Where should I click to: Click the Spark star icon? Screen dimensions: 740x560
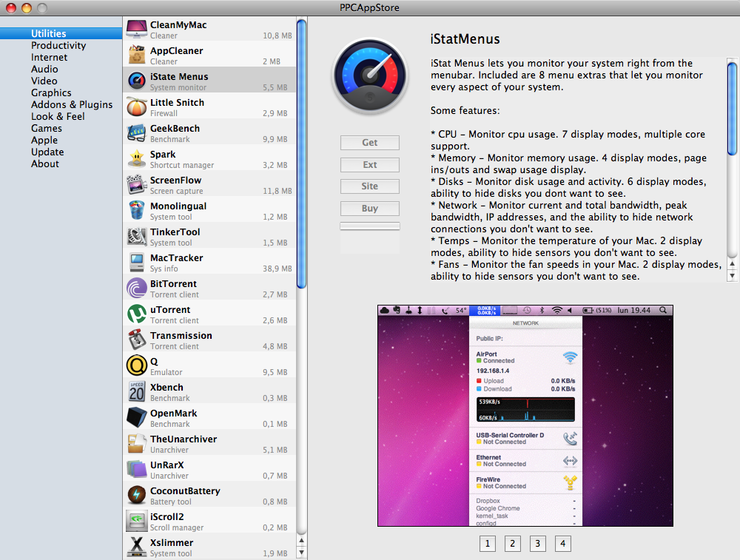tap(137, 159)
